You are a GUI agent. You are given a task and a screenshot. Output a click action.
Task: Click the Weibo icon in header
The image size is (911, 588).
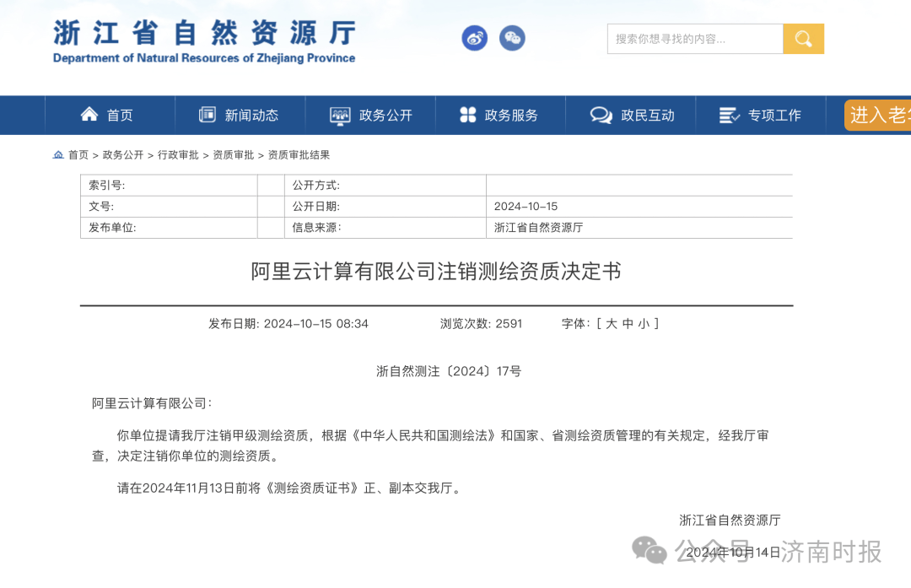(474, 38)
